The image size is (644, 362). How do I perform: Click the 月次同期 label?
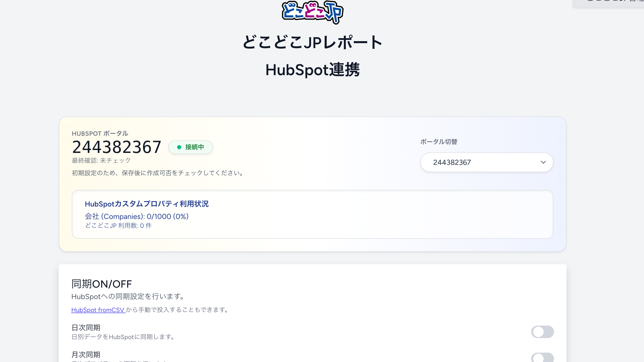tap(86, 355)
